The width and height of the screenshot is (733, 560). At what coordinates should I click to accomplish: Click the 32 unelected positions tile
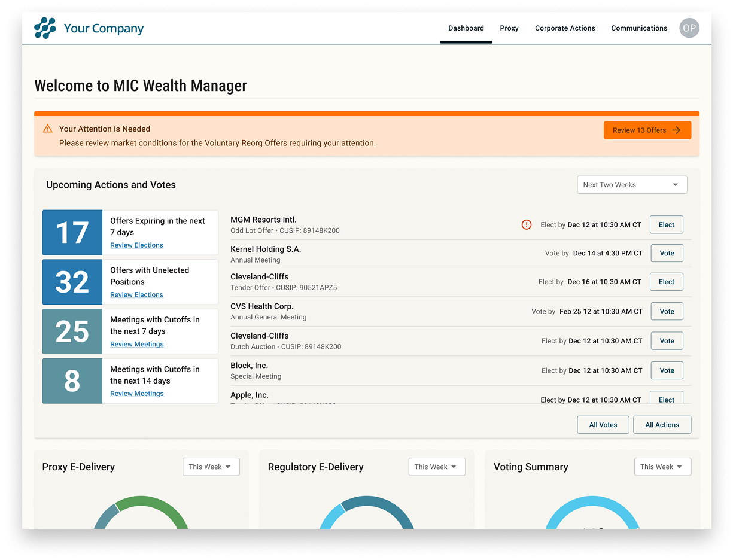coord(72,282)
